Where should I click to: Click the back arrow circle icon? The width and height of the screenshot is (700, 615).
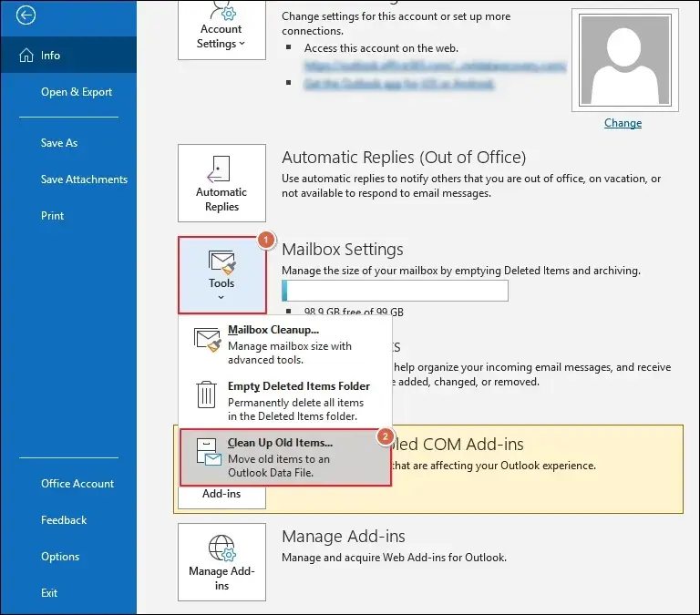click(x=26, y=15)
